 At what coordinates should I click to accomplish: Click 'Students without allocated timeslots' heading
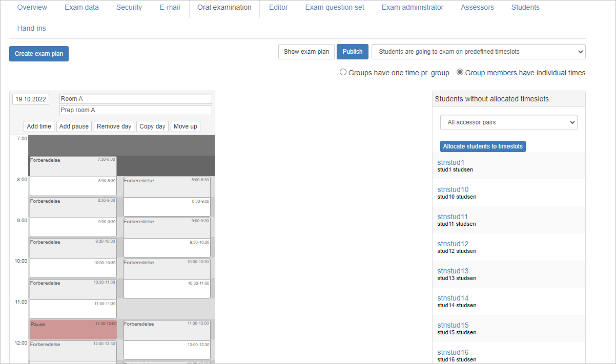pos(491,99)
